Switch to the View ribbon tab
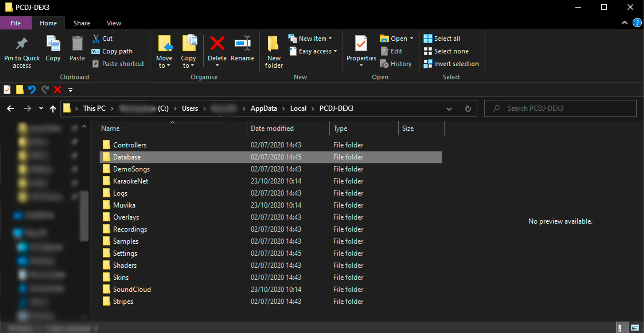 click(114, 23)
